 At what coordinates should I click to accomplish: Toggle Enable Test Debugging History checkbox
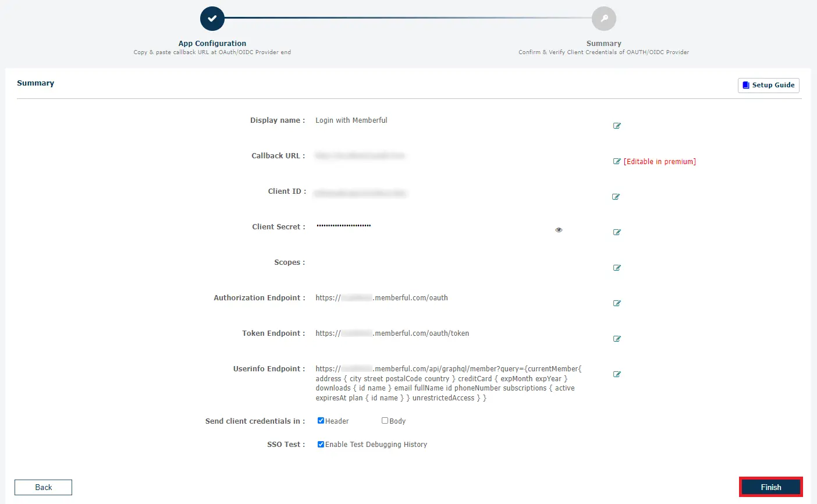tap(321, 444)
